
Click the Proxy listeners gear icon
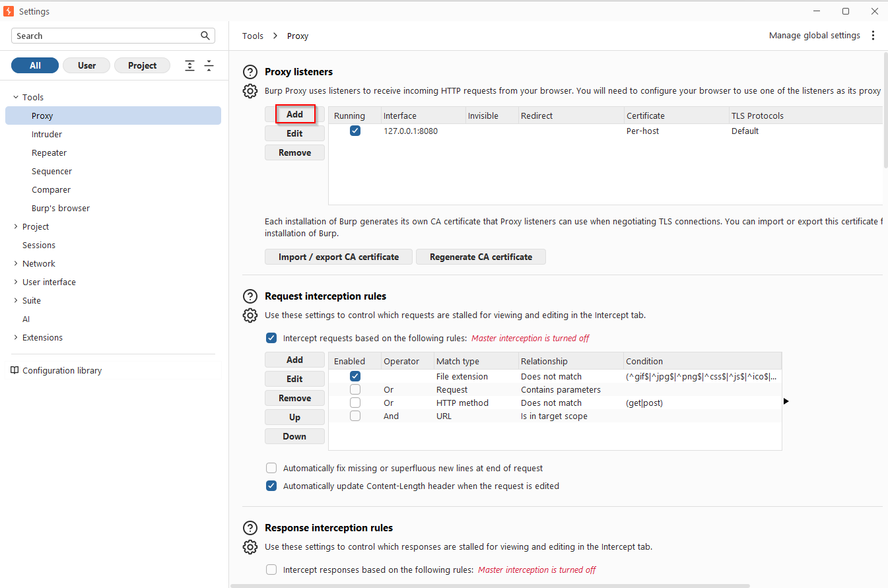coord(250,91)
